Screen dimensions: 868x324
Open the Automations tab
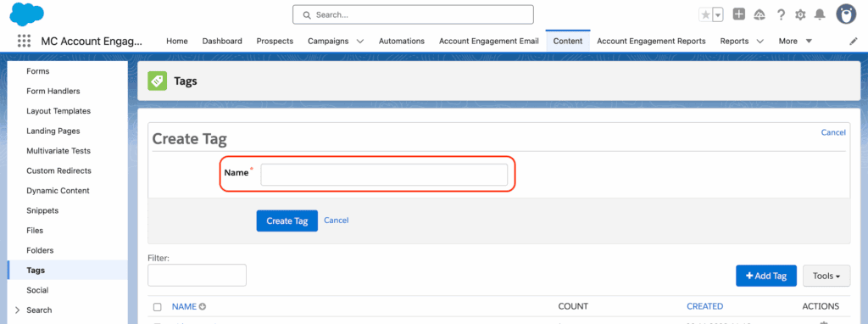[x=401, y=41]
